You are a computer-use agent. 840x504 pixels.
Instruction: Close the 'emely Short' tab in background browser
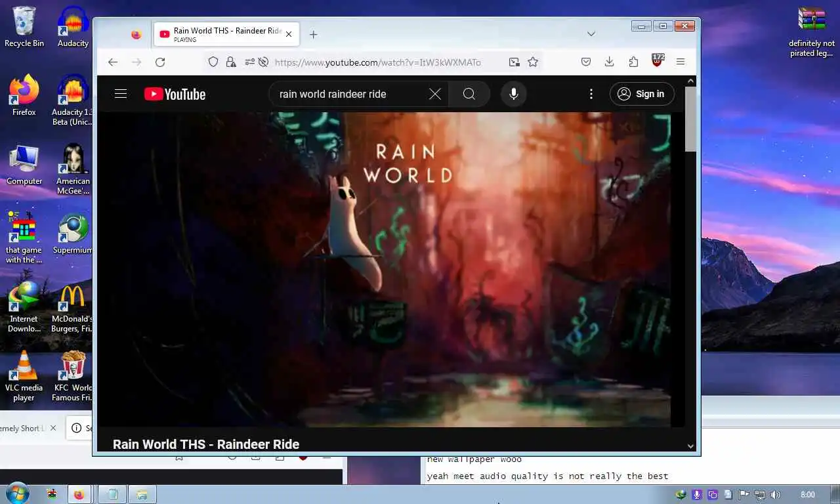point(53,428)
